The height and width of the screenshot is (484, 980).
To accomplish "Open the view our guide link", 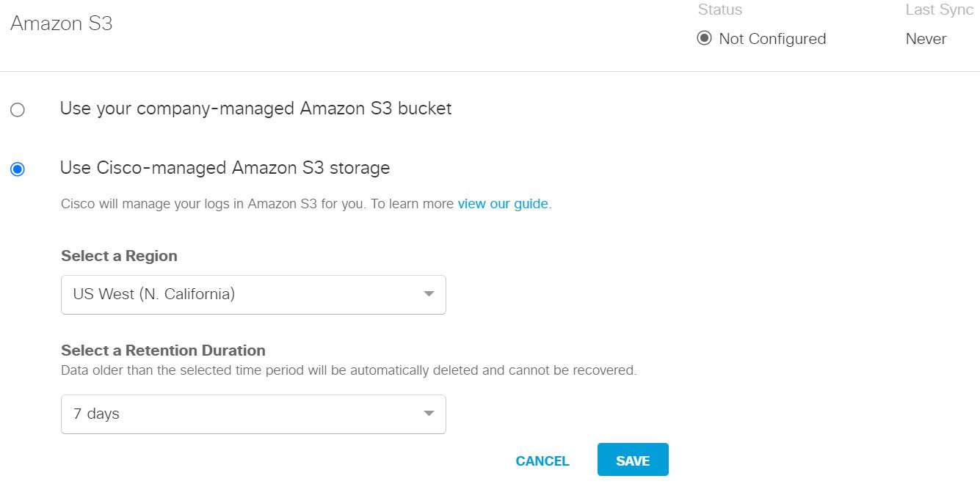I will pos(503,204).
